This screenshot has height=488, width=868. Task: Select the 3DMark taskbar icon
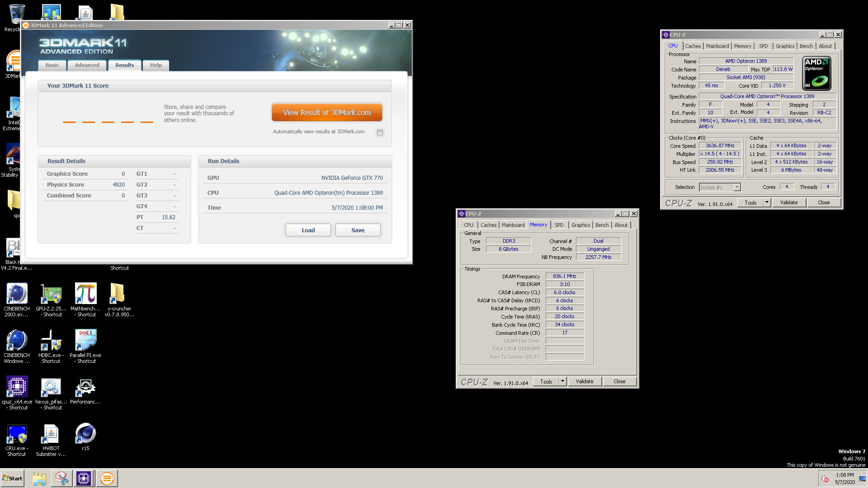(107, 479)
